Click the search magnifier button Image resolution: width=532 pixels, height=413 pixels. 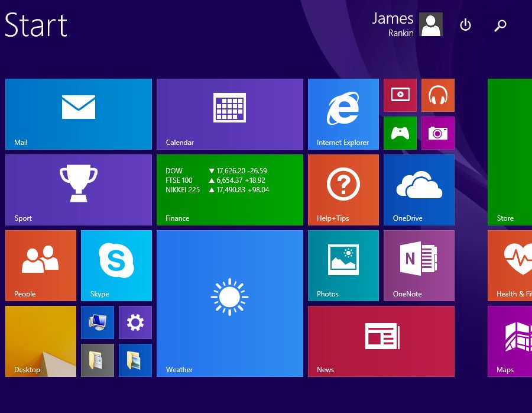tap(500, 25)
